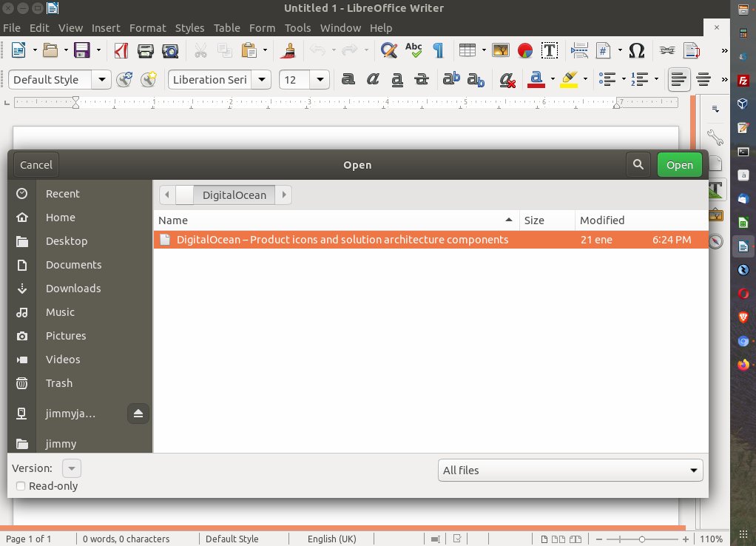The image size is (756, 546).
Task: Expand Font Size dropdown arrow
Action: coord(320,80)
